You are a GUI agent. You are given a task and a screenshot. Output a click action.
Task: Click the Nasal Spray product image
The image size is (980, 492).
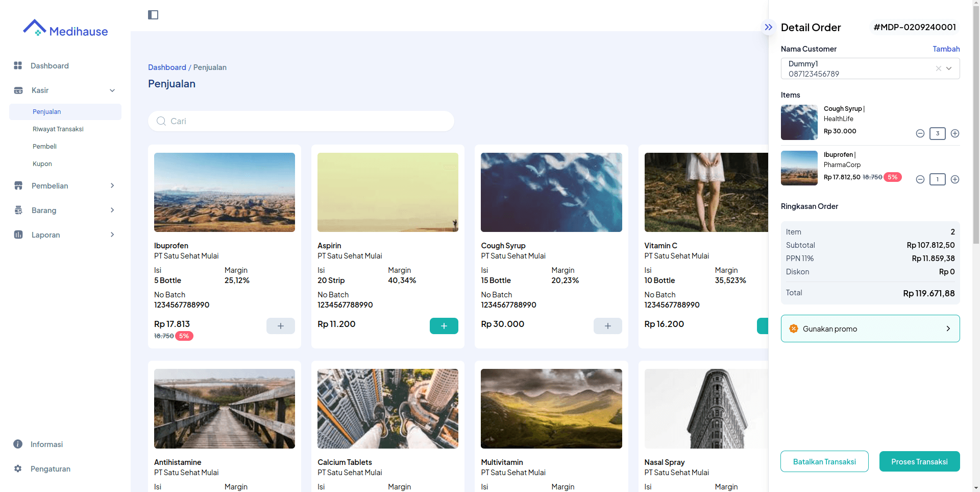[x=706, y=409]
